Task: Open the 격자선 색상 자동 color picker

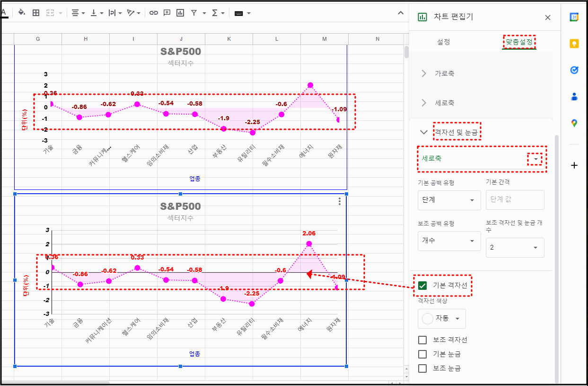Action: [x=442, y=319]
